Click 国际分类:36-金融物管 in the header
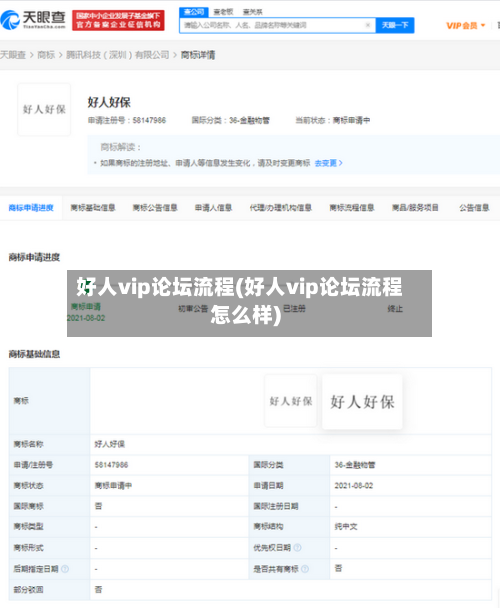The height and width of the screenshot is (608, 500). click(230, 121)
